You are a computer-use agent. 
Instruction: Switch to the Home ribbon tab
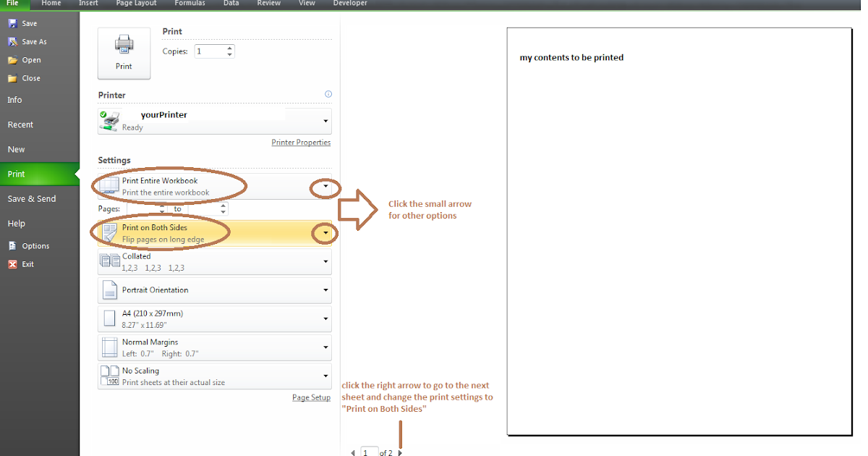tap(51, 4)
